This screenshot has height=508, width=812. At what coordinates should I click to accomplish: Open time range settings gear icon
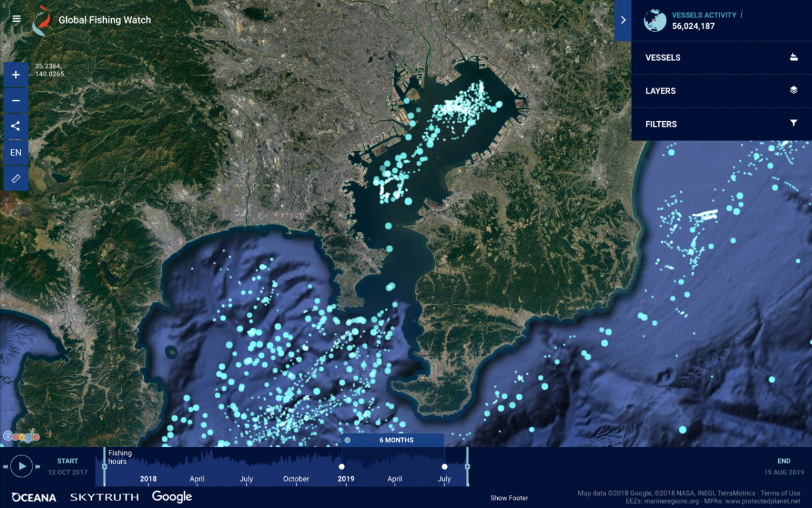click(347, 440)
